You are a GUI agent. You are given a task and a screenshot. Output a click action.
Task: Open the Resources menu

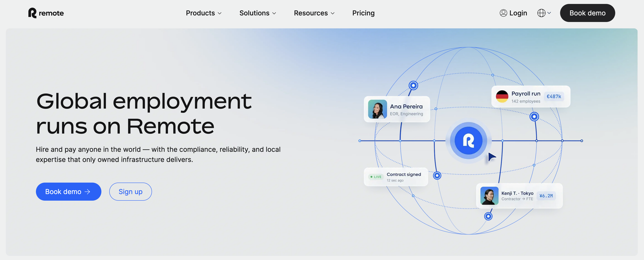click(314, 13)
